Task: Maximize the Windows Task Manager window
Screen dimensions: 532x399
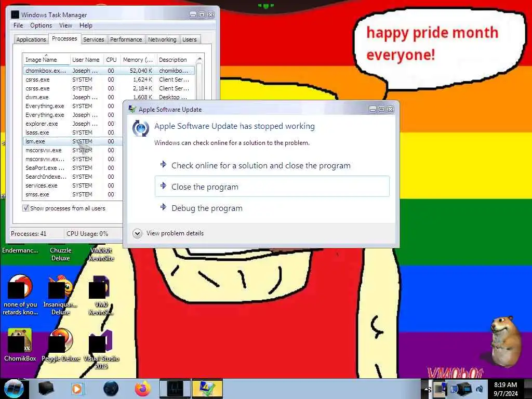Action: (x=202, y=15)
